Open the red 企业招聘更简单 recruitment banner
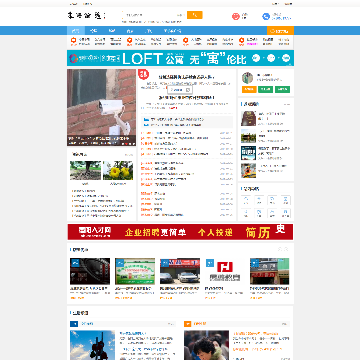The image size is (360, 360). click(x=180, y=232)
